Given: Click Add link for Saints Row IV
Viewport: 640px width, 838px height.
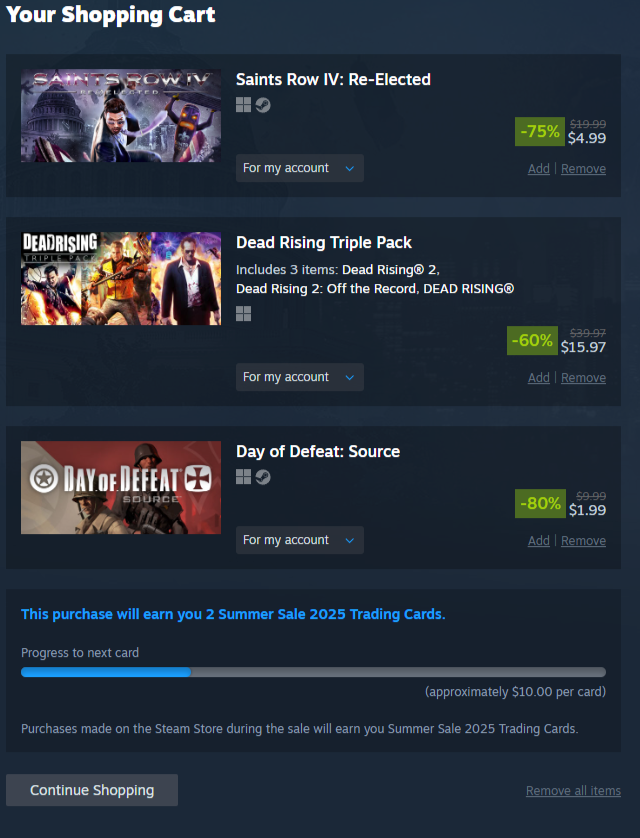Looking at the screenshot, I should [x=538, y=169].
